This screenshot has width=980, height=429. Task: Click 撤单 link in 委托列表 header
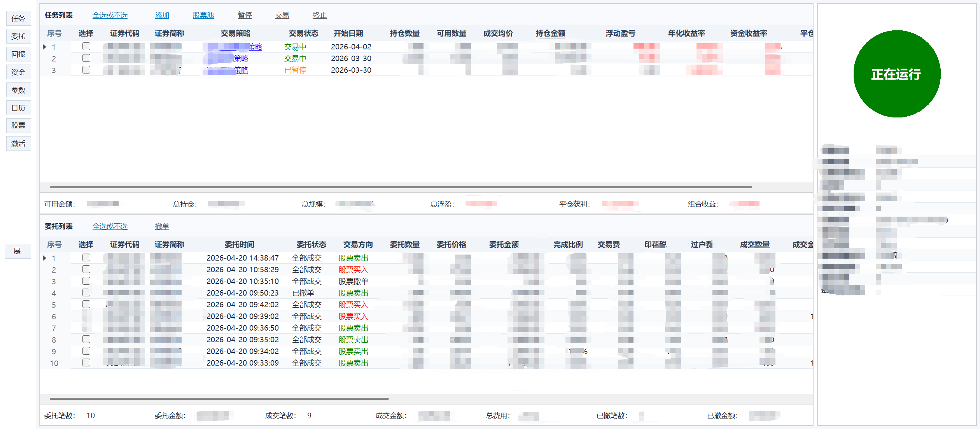pos(162,226)
